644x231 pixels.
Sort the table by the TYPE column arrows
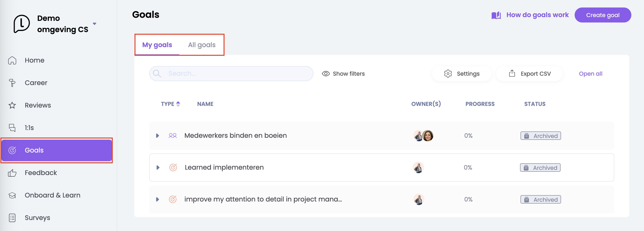(x=178, y=104)
